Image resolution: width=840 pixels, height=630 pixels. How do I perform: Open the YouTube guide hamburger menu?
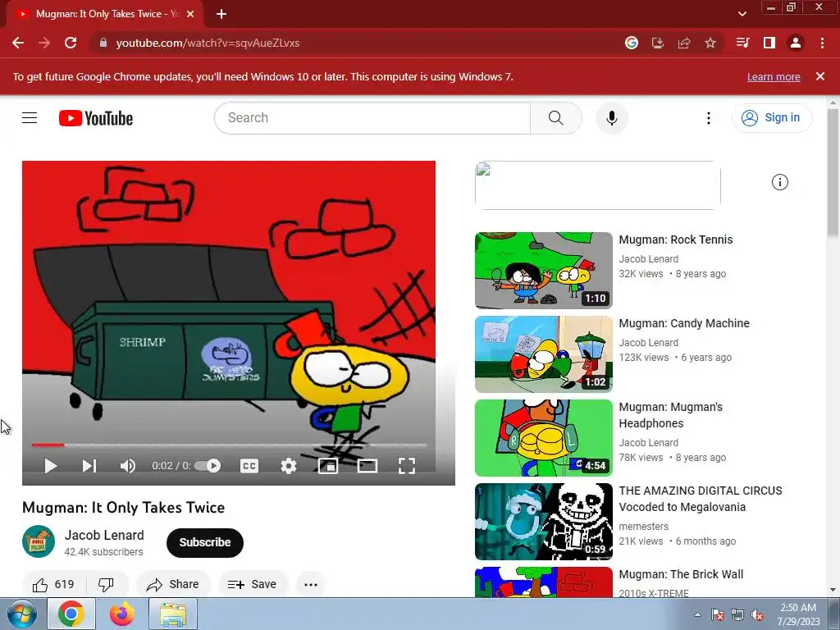[30, 118]
